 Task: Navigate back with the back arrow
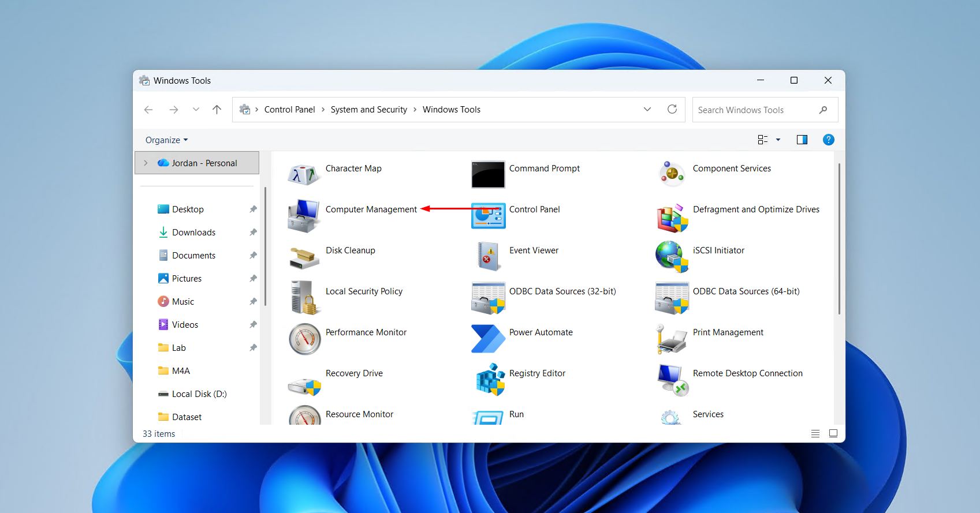click(x=148, y=109)
